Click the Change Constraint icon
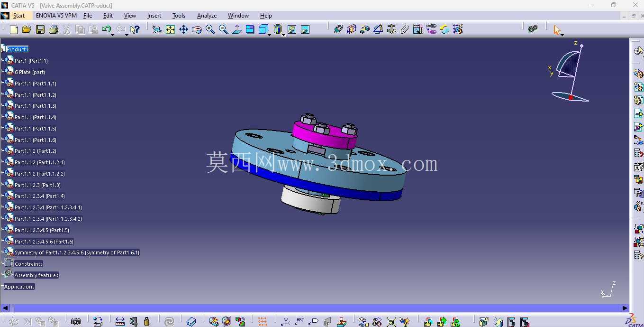Viewport: 644px width, 327px height. pyautogui.click(x=431, y=29)
